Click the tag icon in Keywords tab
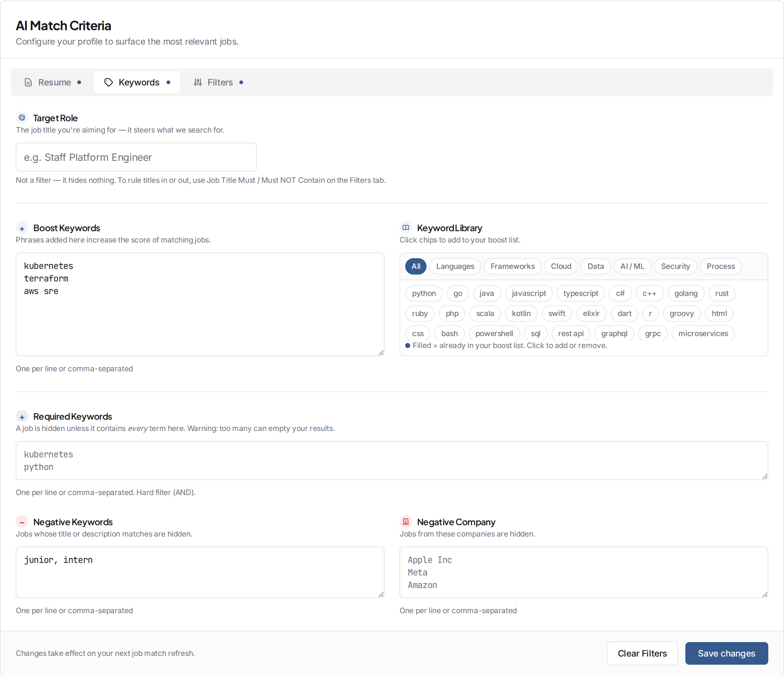Screen dimensions: 784x676 point(109,83)
